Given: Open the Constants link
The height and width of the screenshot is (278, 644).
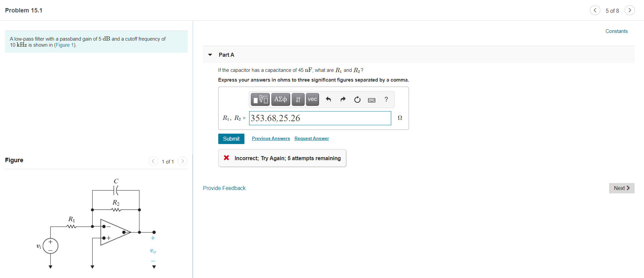Looking at the screenshot, I should pyautogui.click(x=616, y=31).
